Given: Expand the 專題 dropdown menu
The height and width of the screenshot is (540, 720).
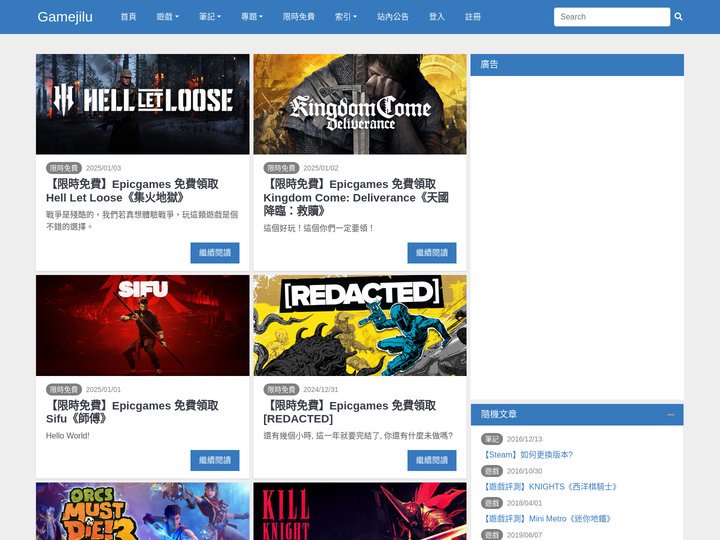Looking at the screenshot, I should 252,17.
